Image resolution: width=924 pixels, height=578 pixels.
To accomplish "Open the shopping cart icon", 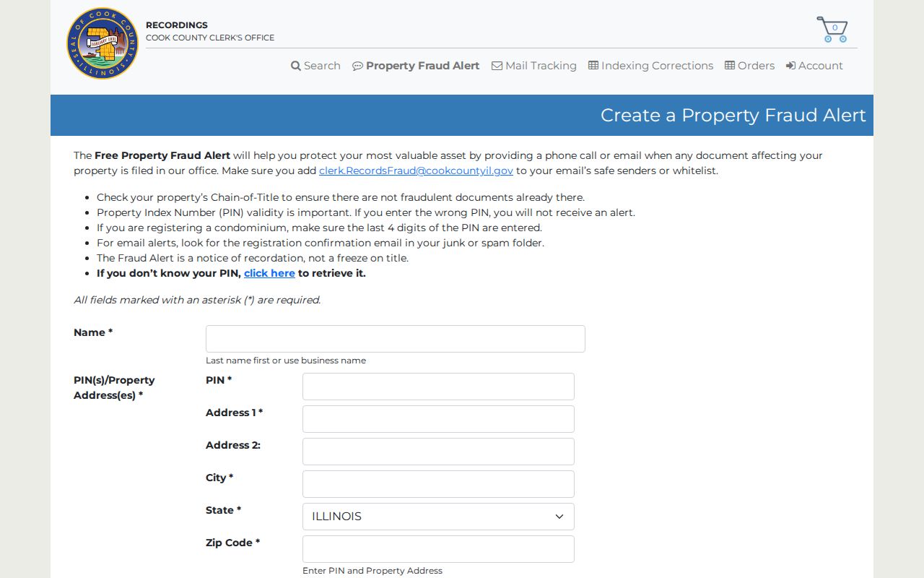I will click(x=832, y=30).
